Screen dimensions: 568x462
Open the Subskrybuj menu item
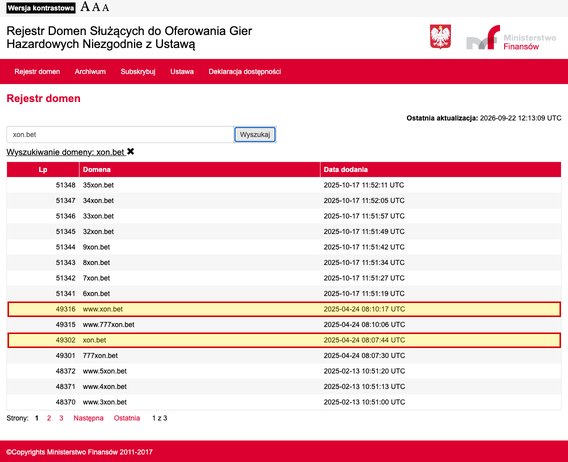(138, 71)
